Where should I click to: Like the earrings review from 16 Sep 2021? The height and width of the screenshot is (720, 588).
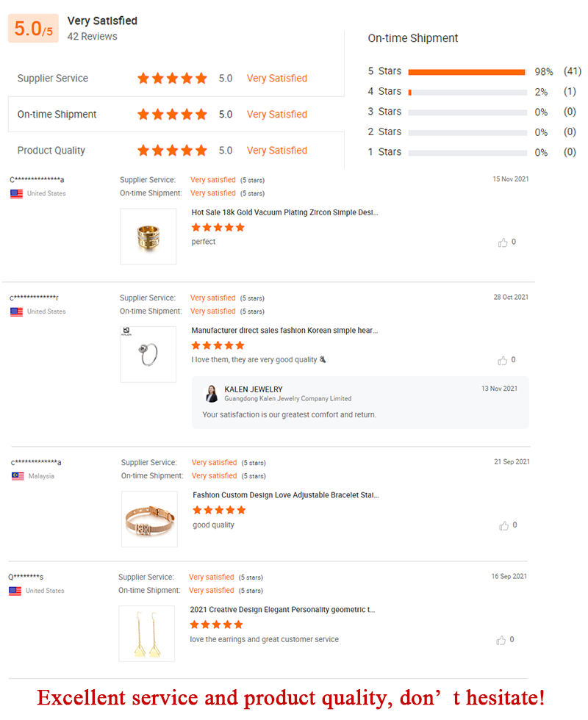(x=501, y=640)
